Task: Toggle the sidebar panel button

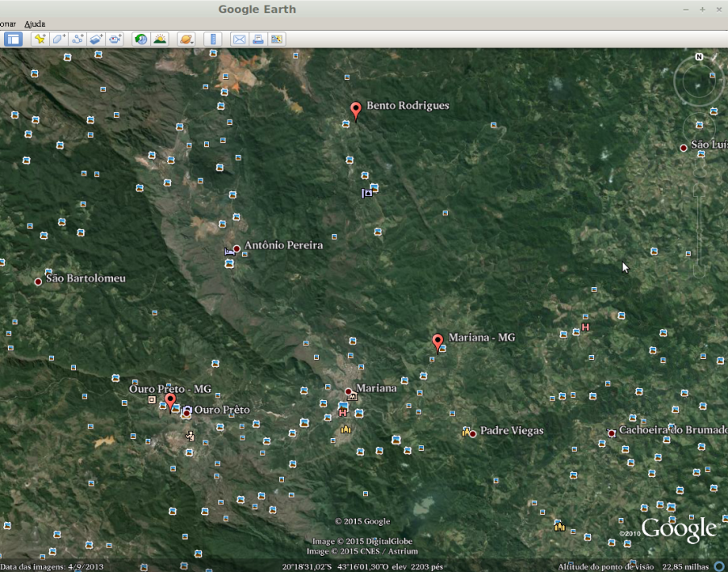Action: click(14, 39)
